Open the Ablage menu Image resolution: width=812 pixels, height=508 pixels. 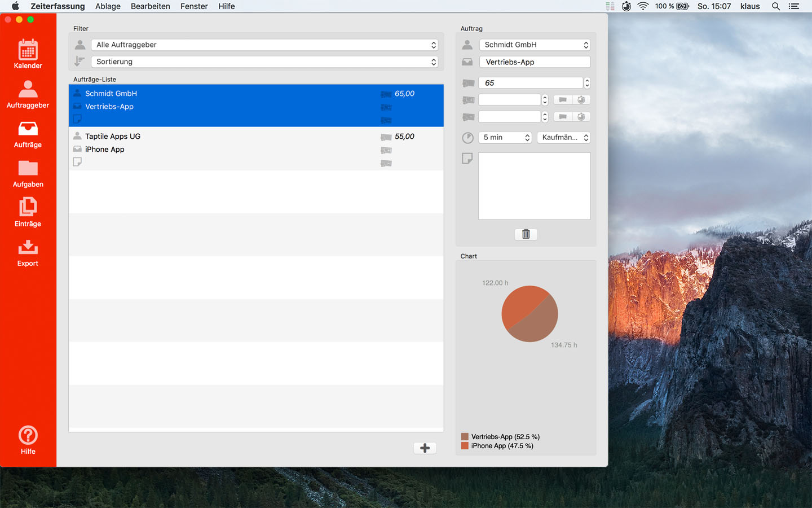click(108, 6)
